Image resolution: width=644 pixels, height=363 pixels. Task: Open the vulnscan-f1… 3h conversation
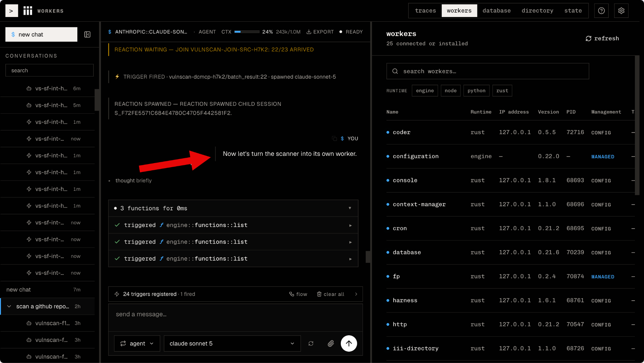coord(47,323)
